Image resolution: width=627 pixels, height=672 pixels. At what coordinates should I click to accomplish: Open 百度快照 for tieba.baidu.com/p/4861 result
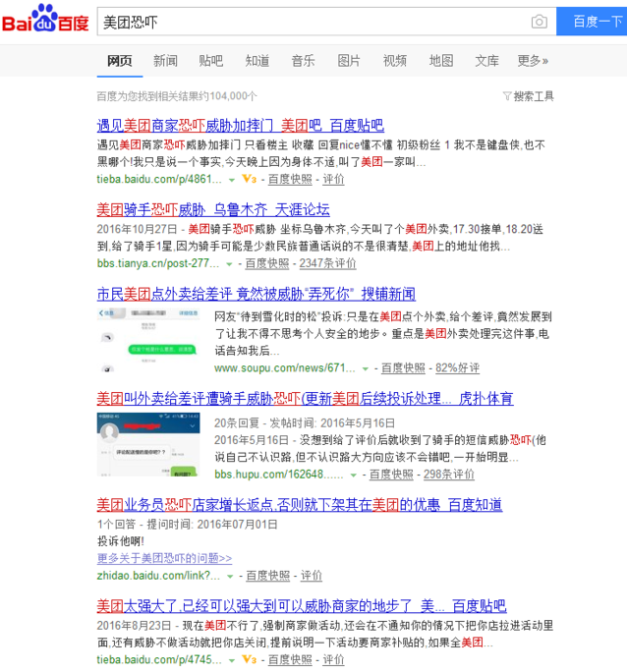click(x=290, y=179)
